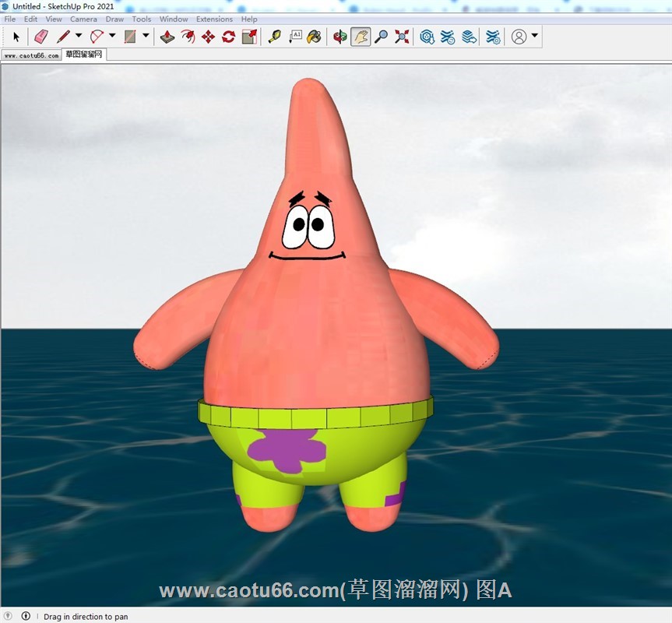Select the arrow Select tool
This screenshot has width=672, height=623.
click(16, 37)
